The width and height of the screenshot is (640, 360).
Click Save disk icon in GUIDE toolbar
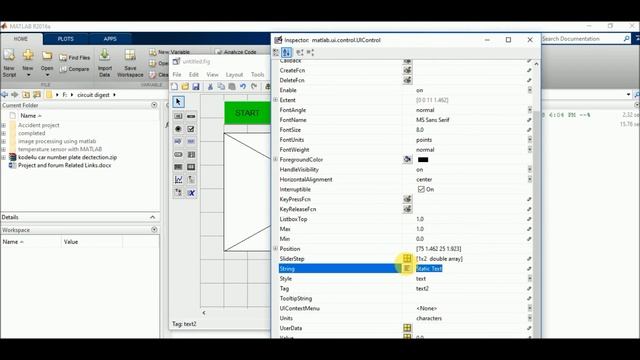pos(196,87)
